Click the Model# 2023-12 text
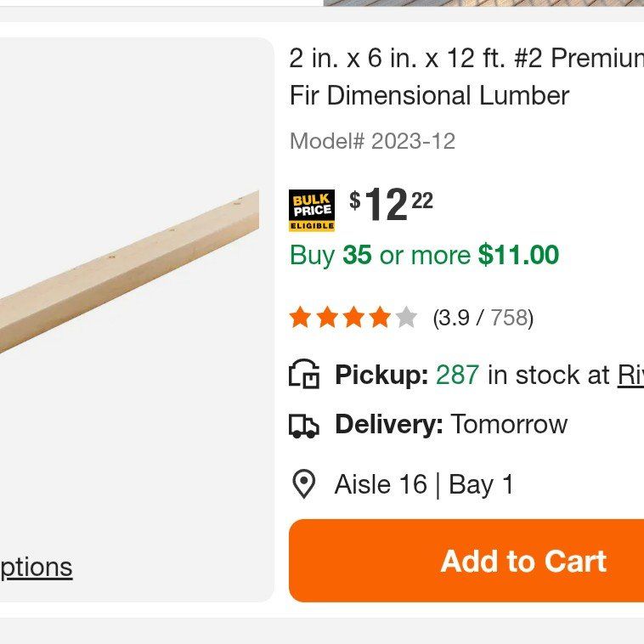 point(372,141)
